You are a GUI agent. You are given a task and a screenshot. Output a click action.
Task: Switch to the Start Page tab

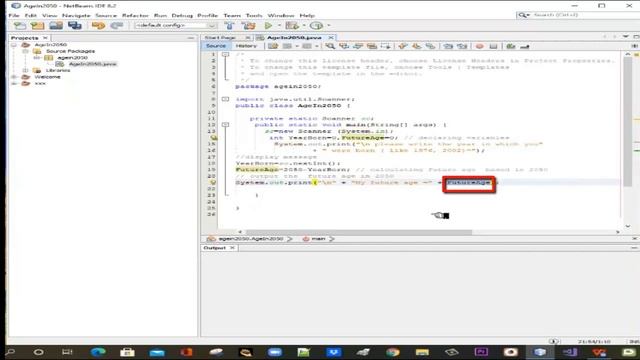click(220, 38)
